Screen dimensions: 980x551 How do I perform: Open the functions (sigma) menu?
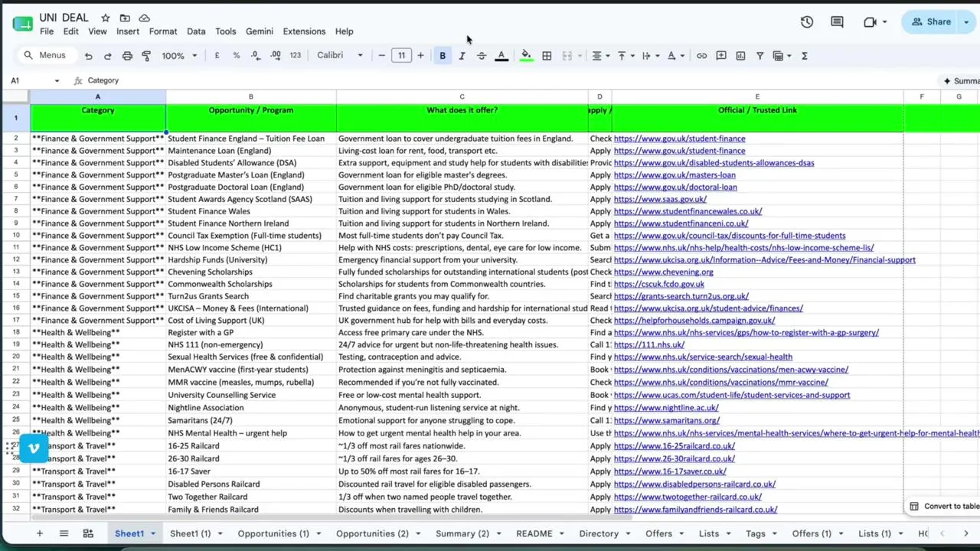[805, 56]
